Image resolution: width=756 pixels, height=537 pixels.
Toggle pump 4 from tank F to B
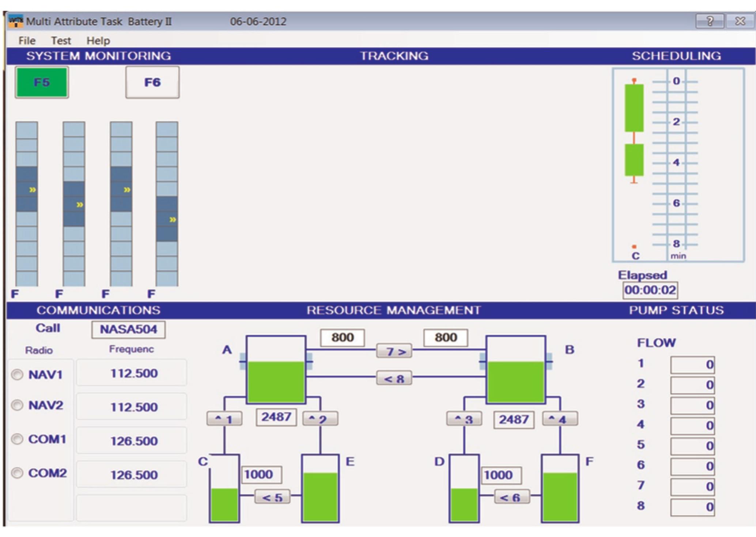(560, 419)
